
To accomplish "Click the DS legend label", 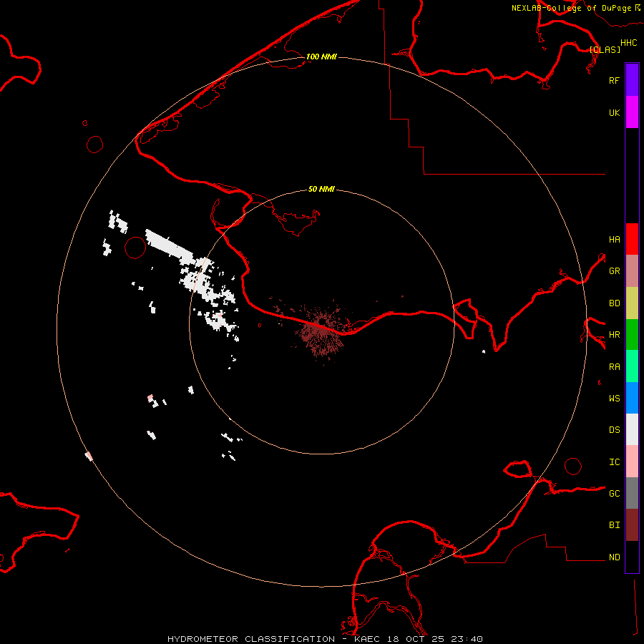I will [x=614, y=430].
